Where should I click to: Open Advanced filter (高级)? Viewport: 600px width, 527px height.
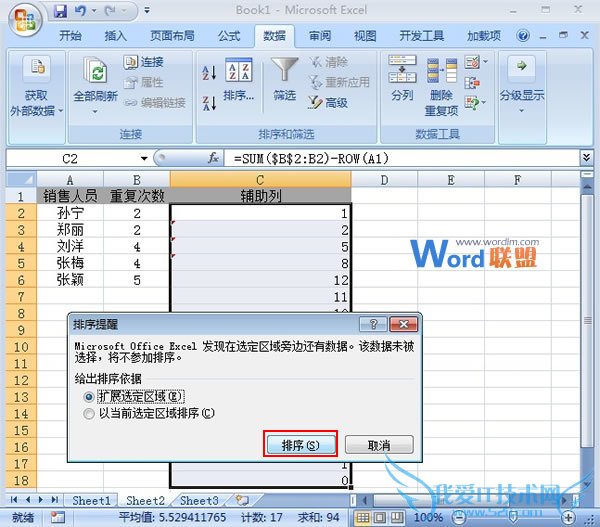point(328,103)
